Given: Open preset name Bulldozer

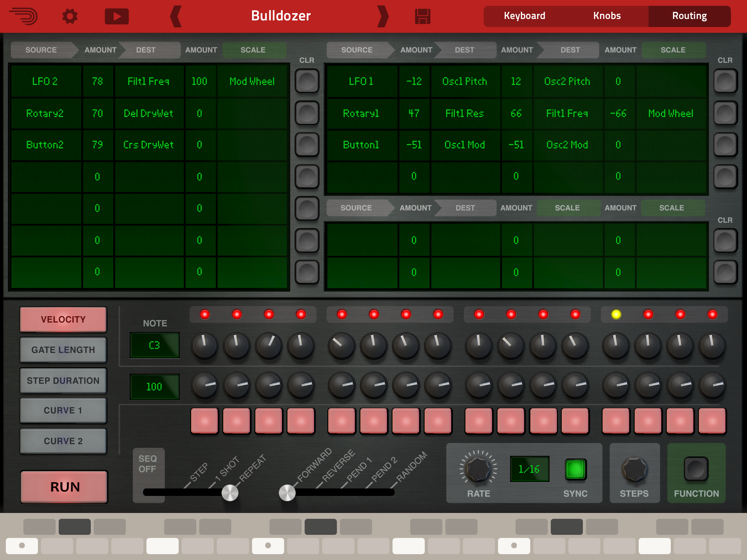Looking at the screenshot, I should tap(281, 16).
